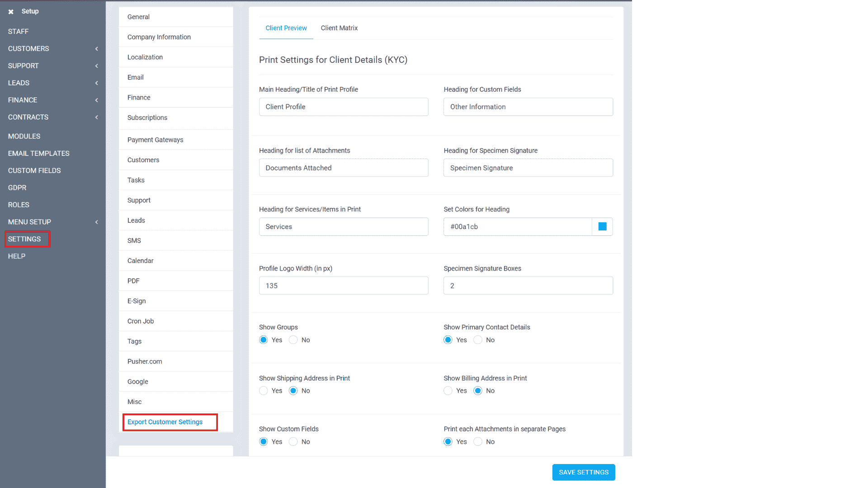The image size is (868, 488).
Task: Expand the CONTRACTS sidebar section
Action: coord(28,117)
